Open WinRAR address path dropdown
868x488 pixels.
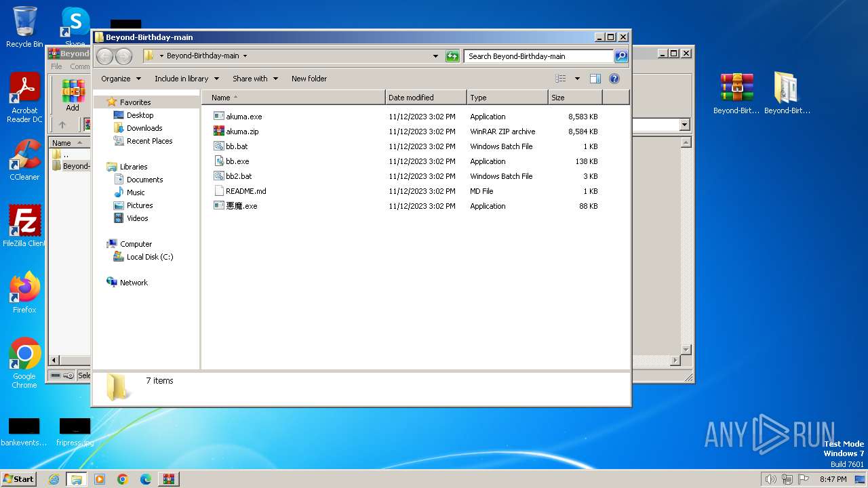[x=684, y=125]
